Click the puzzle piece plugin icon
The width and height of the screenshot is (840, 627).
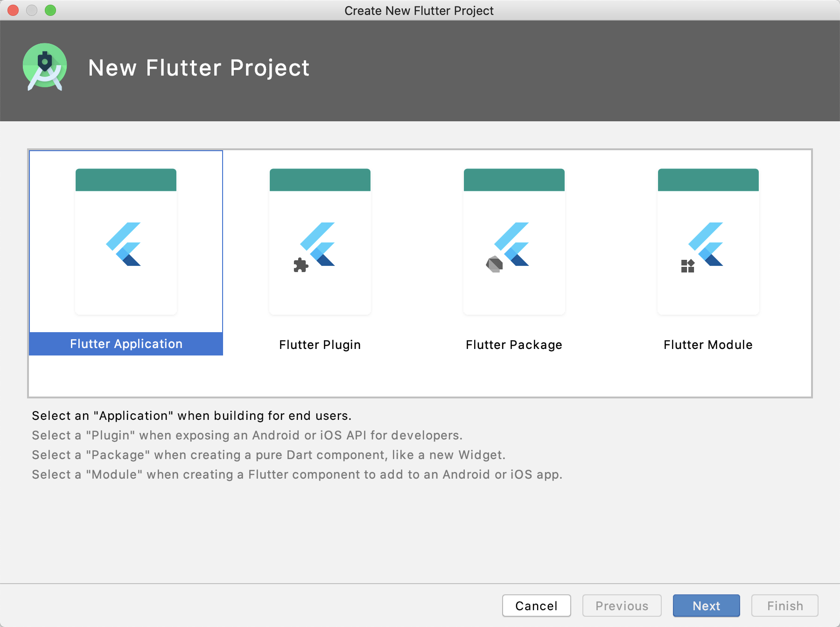coord(301,265)
